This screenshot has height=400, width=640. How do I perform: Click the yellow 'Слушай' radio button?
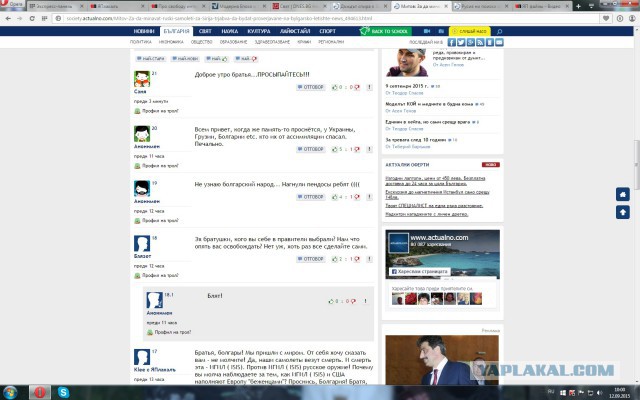tap(469, 31)
